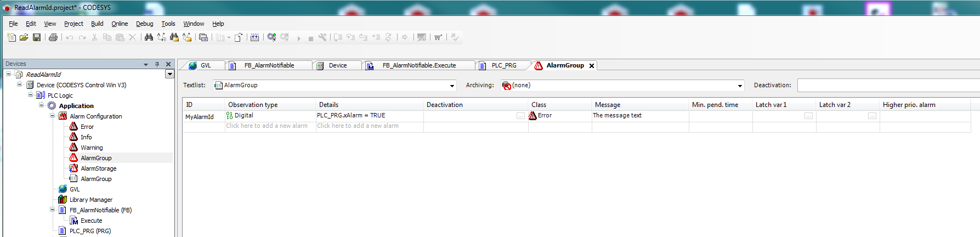Collapse the Alarm Configuration tree node
The image size is (980, 237).
pos(53,116)
